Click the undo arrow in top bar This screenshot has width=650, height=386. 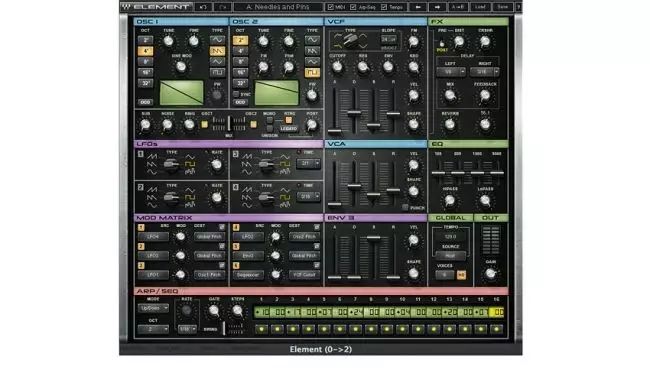tap(203, 7)
